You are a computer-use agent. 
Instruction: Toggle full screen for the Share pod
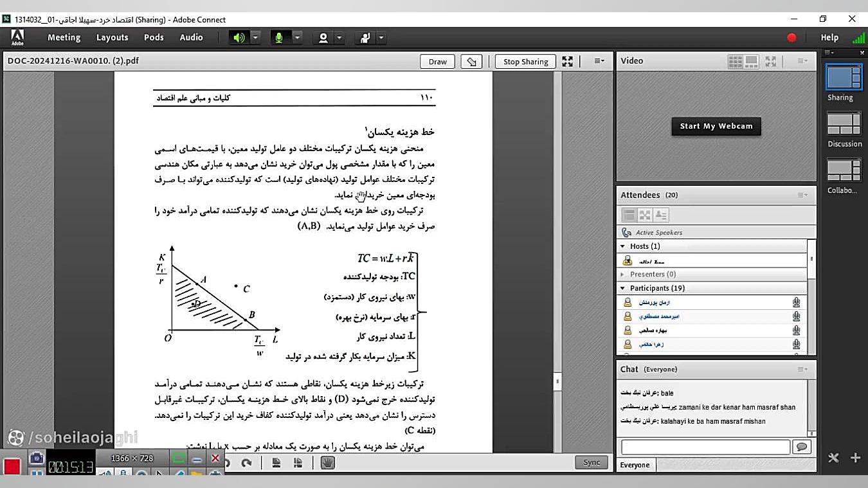coord(567,62)
